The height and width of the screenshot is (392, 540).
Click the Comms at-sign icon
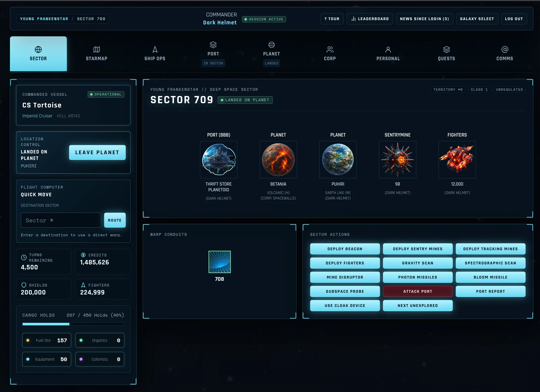(x=505, y=49)
